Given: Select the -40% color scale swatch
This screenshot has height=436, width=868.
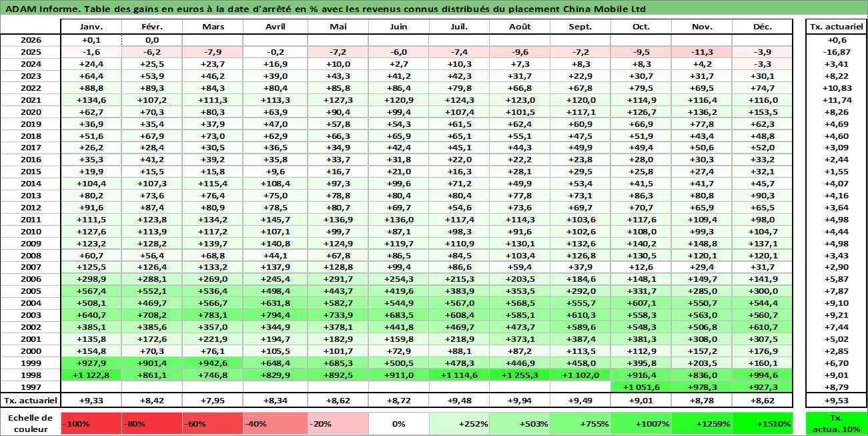Looking at the screenshot, I should [275, 423].
